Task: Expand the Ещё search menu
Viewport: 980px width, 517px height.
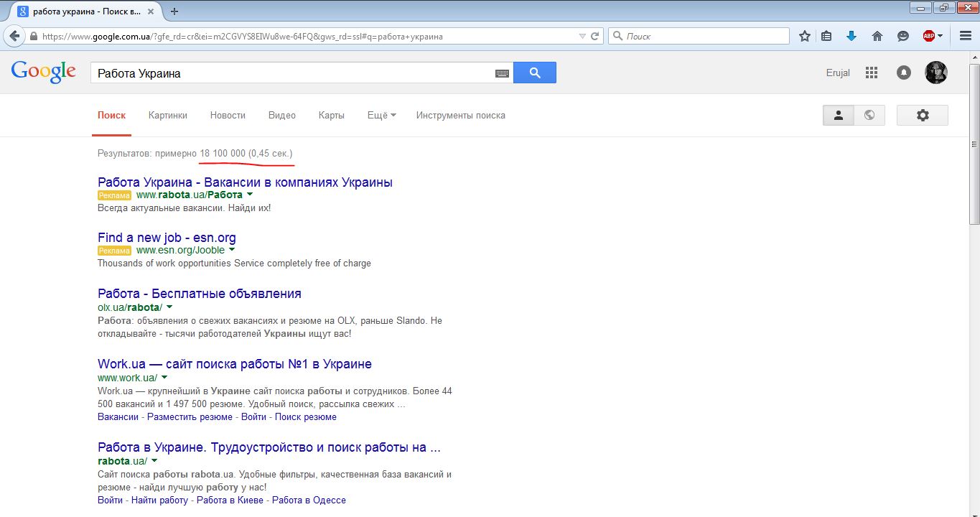Action: [x=381, y=115]
